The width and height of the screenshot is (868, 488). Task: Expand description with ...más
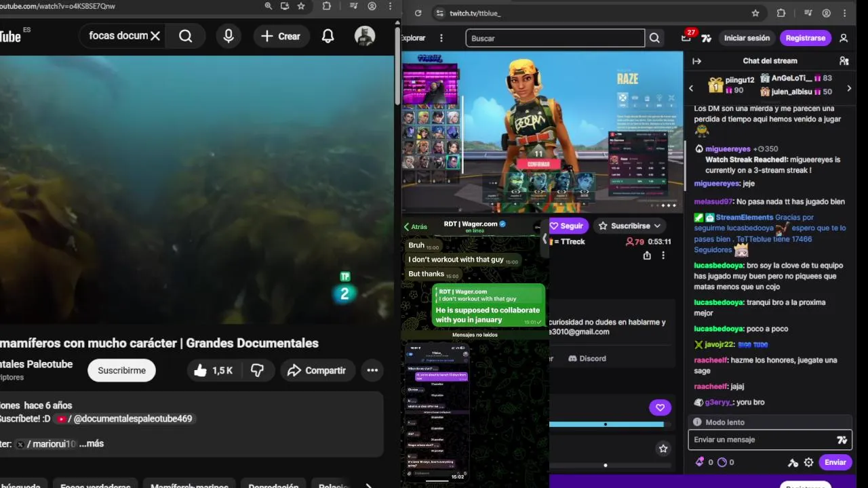[92, 443]
